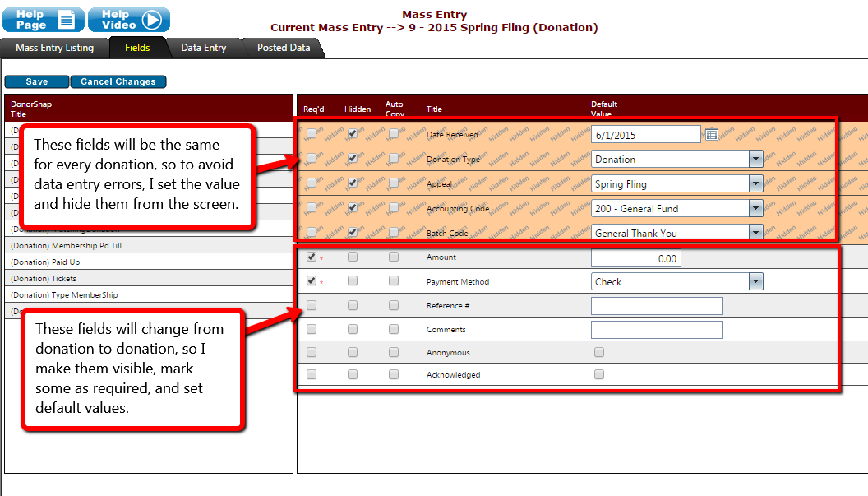868x496 pixels.
Task: Toggle the Required checkbox for Amount
Action: [312, 257]
